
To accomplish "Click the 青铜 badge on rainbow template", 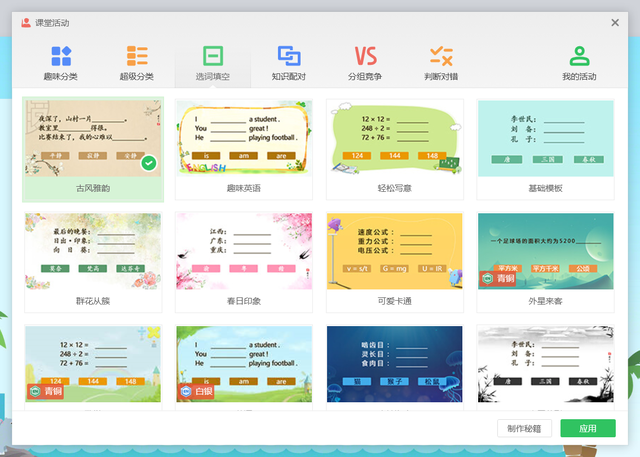I will click(45, 391).
